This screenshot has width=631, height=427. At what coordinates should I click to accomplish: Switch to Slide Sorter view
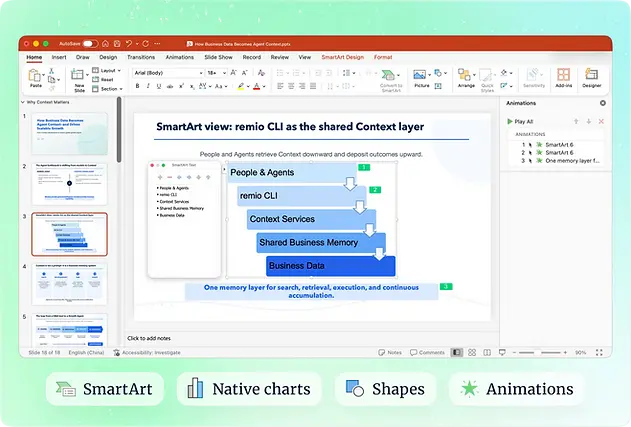[472, 353]
